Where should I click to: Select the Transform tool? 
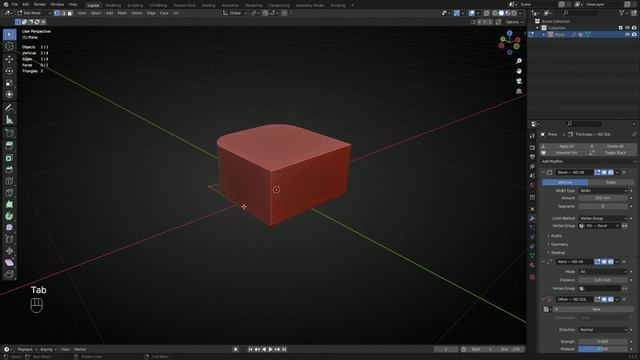pyautogui.click(x=9, y=94)
